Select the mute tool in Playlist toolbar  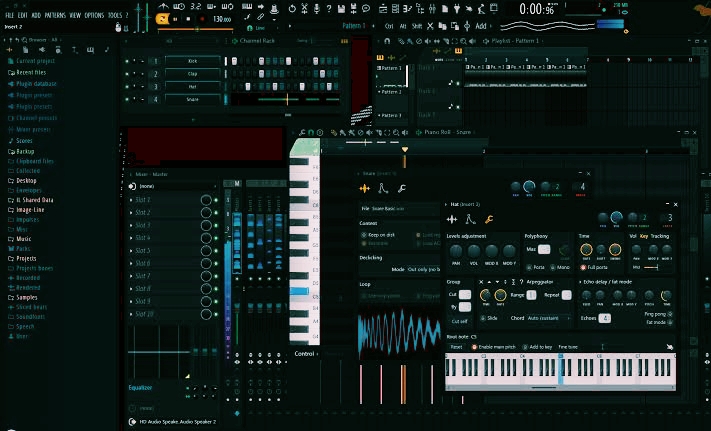(x=428, y=41)
